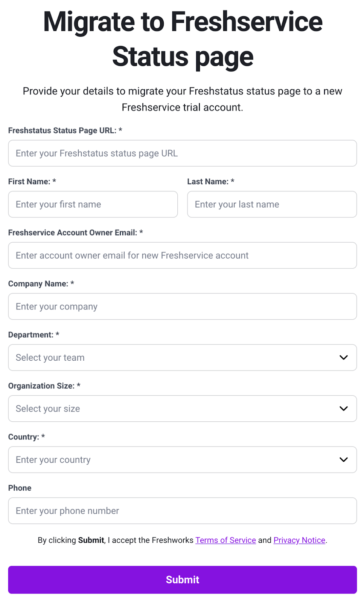Image resolution: width=364 pixels, height=603 pixels.
Task: Focus the Company Name input box
Action: point(182,306)
